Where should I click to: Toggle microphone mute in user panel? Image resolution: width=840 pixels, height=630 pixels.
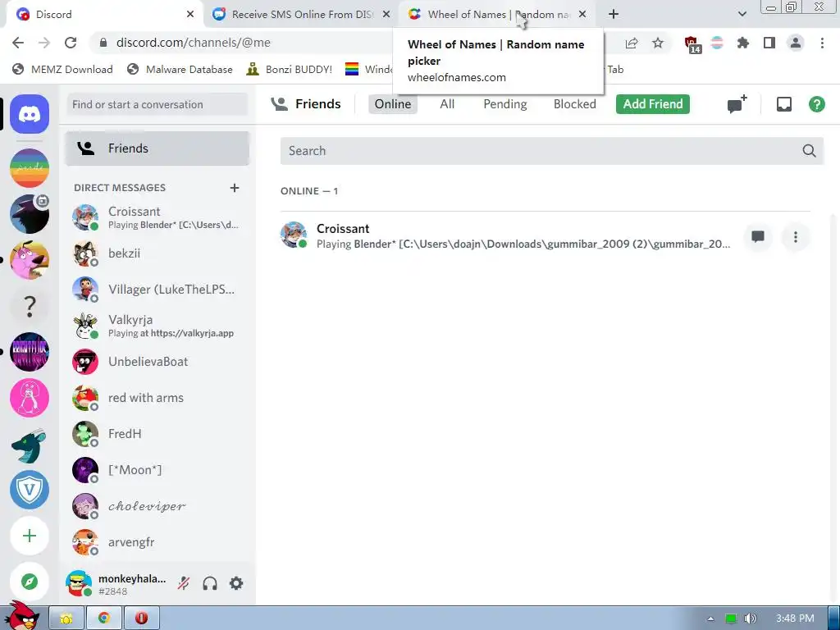184,583
